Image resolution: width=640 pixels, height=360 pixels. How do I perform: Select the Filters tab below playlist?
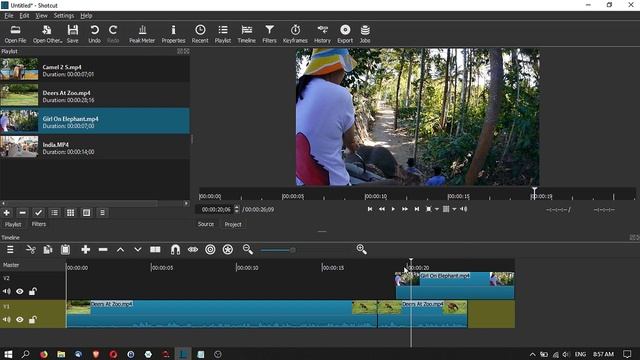[x=39, y=224]
